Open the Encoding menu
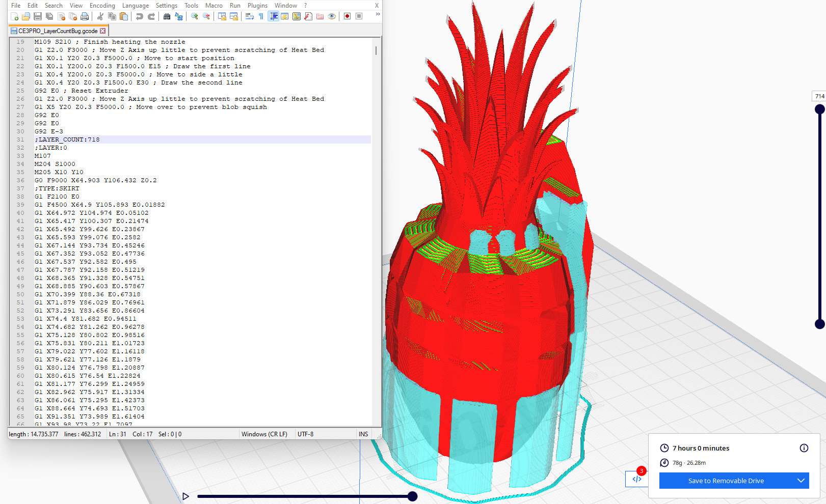 102,5
